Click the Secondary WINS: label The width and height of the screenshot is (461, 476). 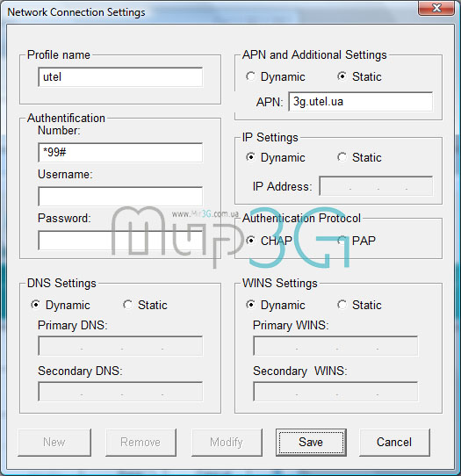tap(300, 371)
